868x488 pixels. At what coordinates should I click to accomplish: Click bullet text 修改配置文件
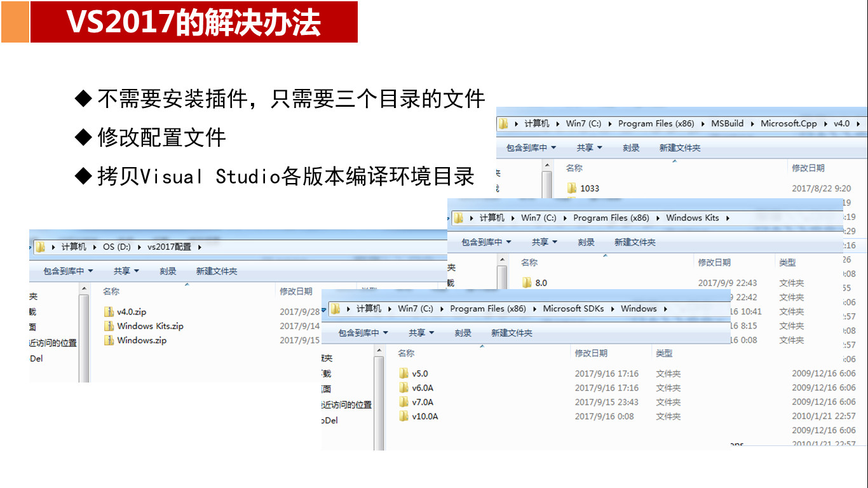click(x=161, y=137)
